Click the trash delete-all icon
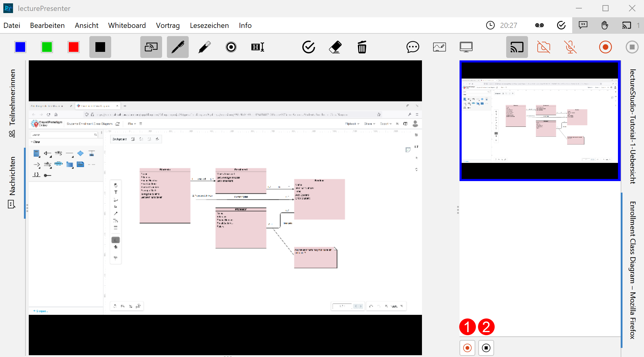The height and width of the screenshot is (357, 644). (362, 47)
